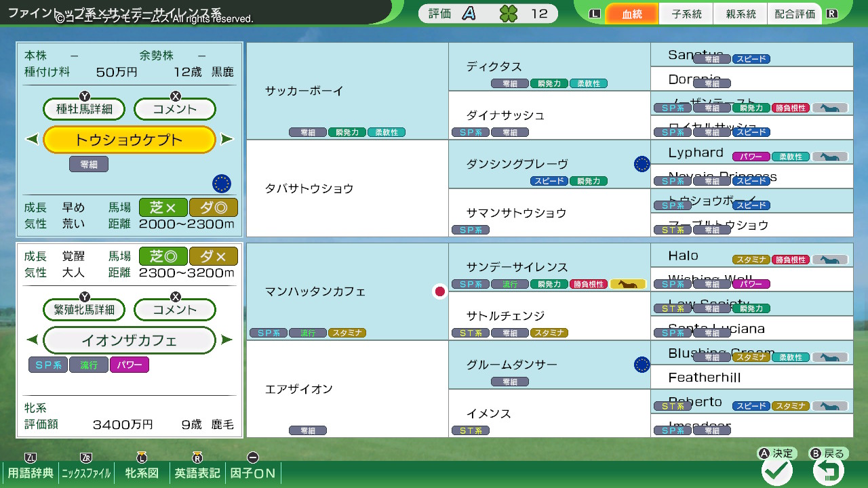Confirm with the 決定 checkmark icon
Screen dimensions: 868x488
tap(777, 470)
